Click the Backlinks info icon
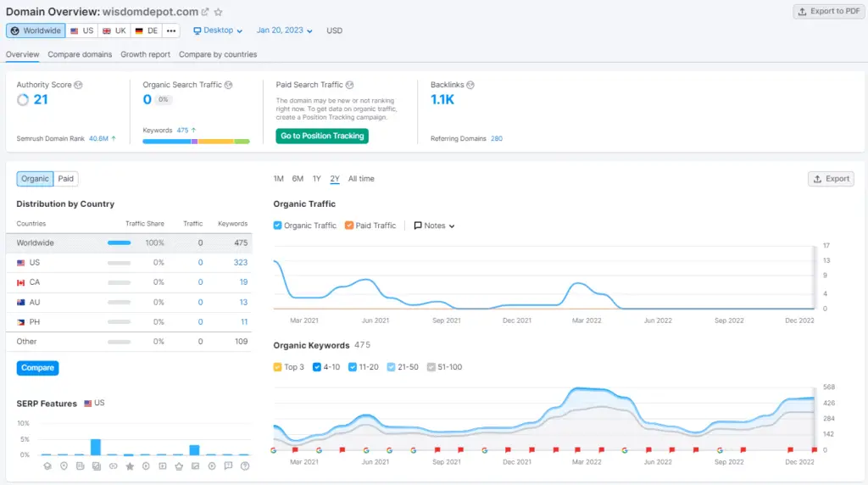868x485 pixels. click(470, 85)
